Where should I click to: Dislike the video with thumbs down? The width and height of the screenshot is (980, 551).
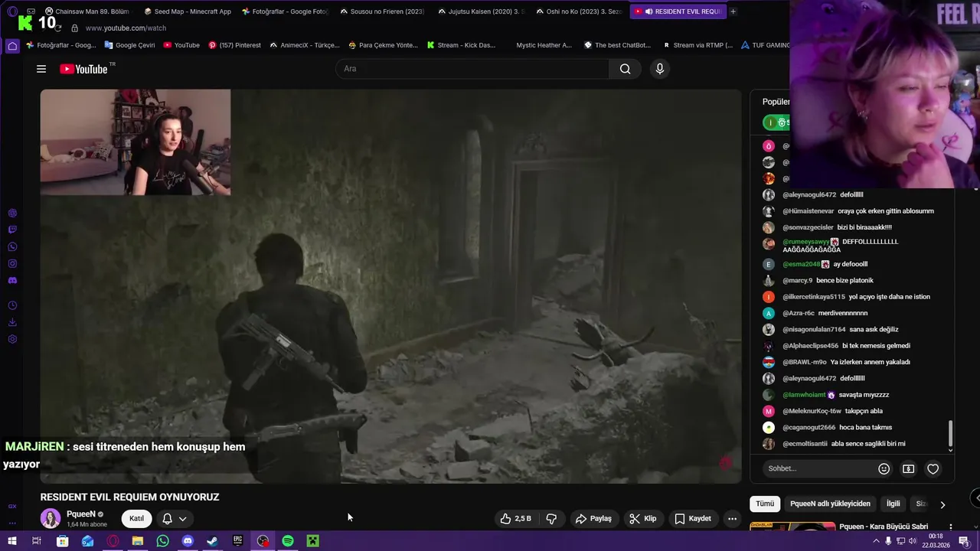[551, 519]
